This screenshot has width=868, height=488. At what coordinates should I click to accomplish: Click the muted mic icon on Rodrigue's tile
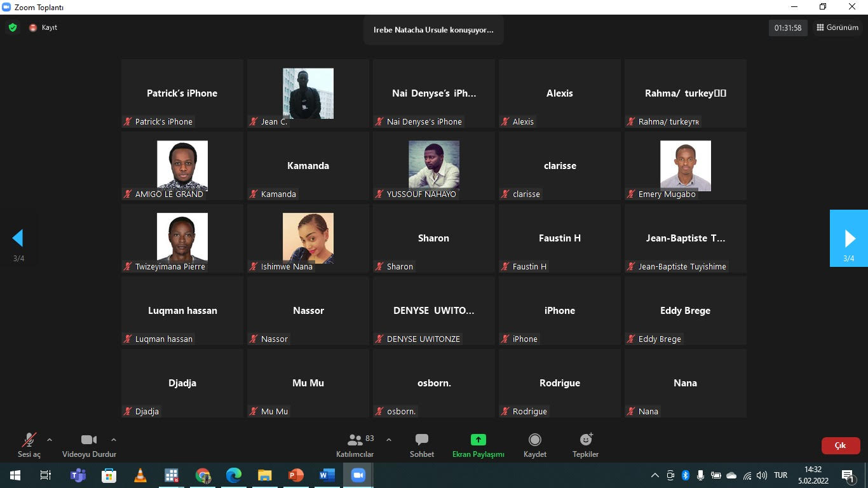[505, 411]
